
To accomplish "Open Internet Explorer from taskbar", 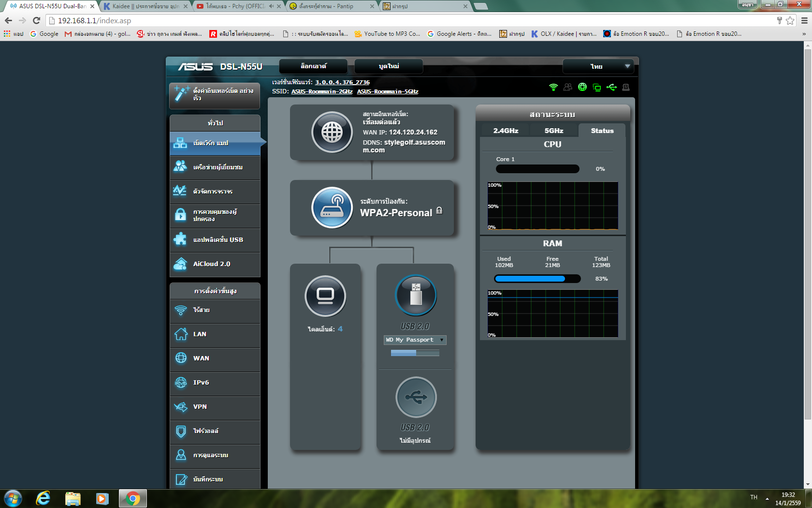I will coord(43,498).
